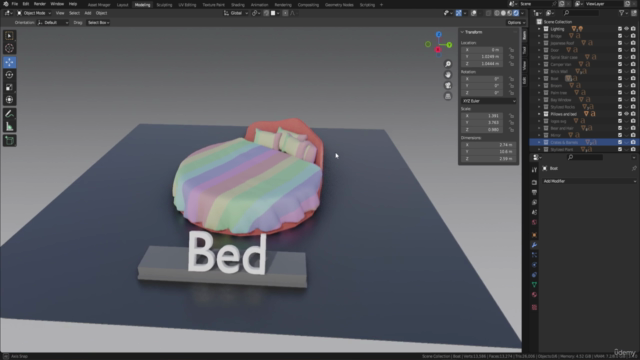Image resolution: width=640 pixels, height=360 pixels.
Task: Toggle exclude checkbox for Crates & Barrels collection
Action: coord(620,142)
